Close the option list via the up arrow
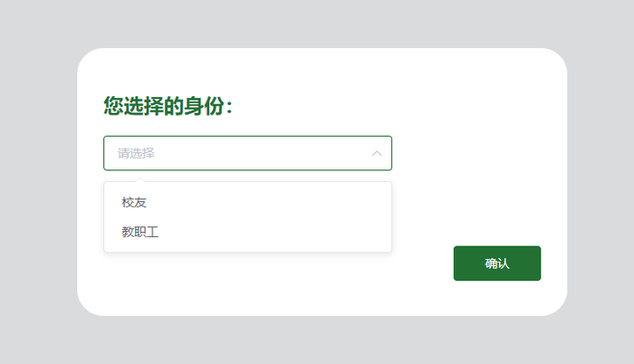Image resolution: width=634 pixels, height=364 pixels. click(x=377, y=153)
